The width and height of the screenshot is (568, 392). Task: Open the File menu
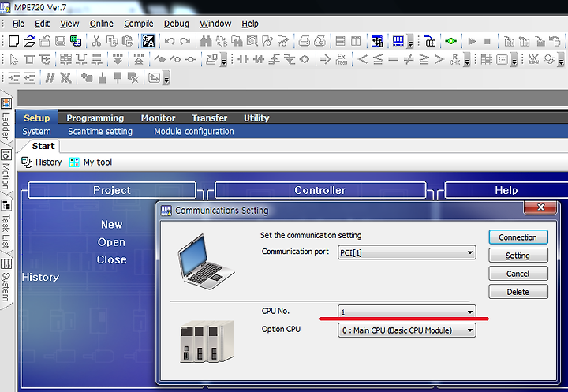(x=18, y=24)
